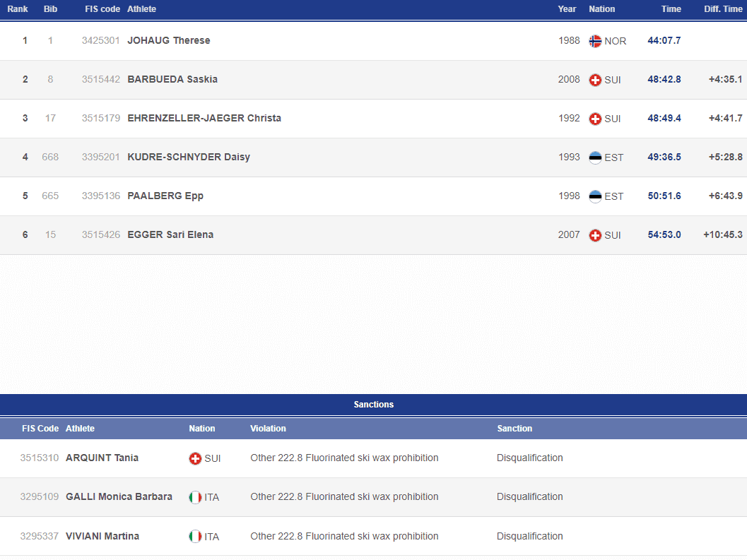
Task: Open GALLI Monica Barbara in Sanctions list
Action: click(119, 496)
